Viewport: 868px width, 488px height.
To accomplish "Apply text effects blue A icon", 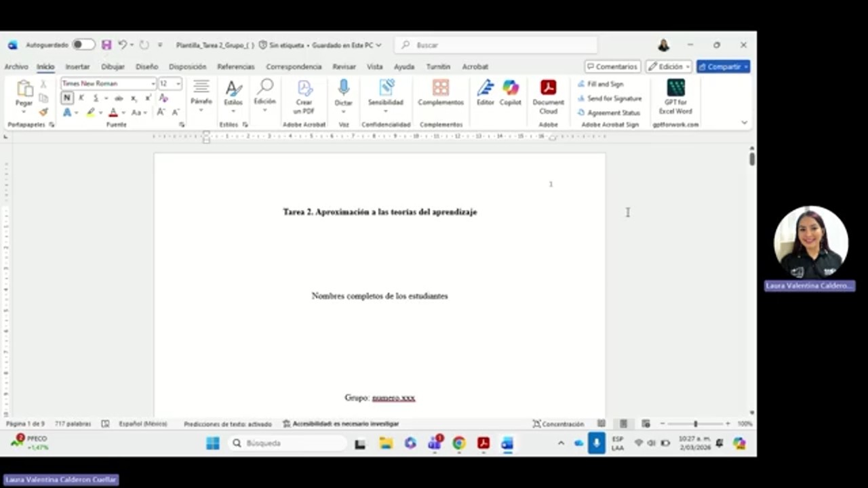I will pyautogui.click(x=67, y=113).
